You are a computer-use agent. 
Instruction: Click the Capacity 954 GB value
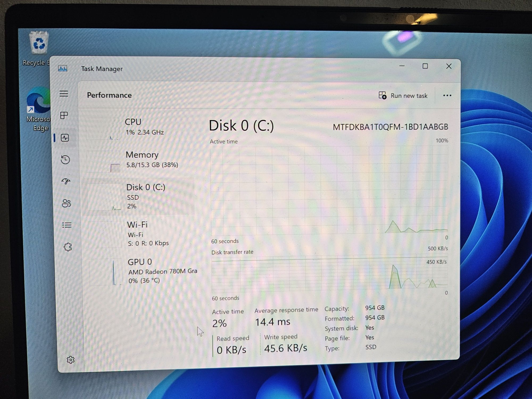coord(375,308)
